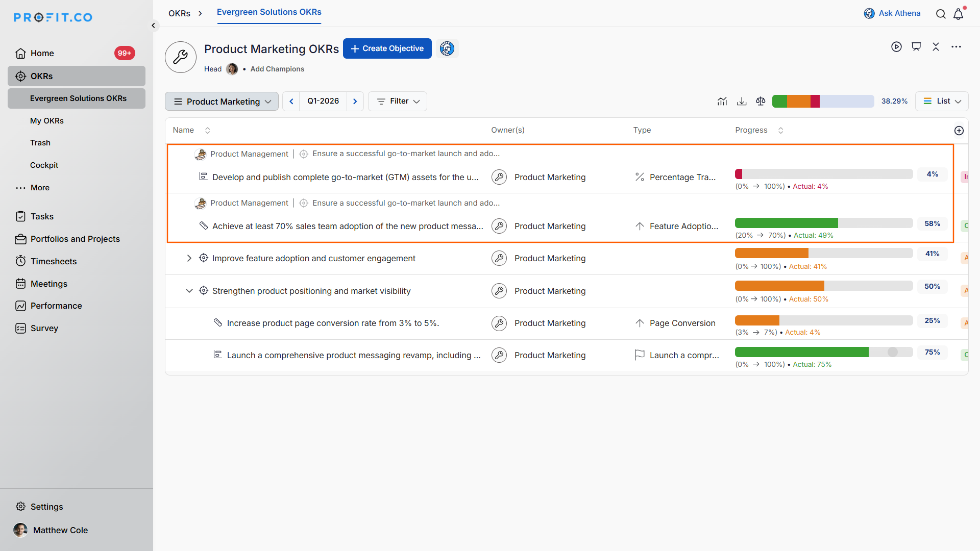Select Evergreen Solutions OKRs tab
Viewport: 980px width, 551px height.
269,12
